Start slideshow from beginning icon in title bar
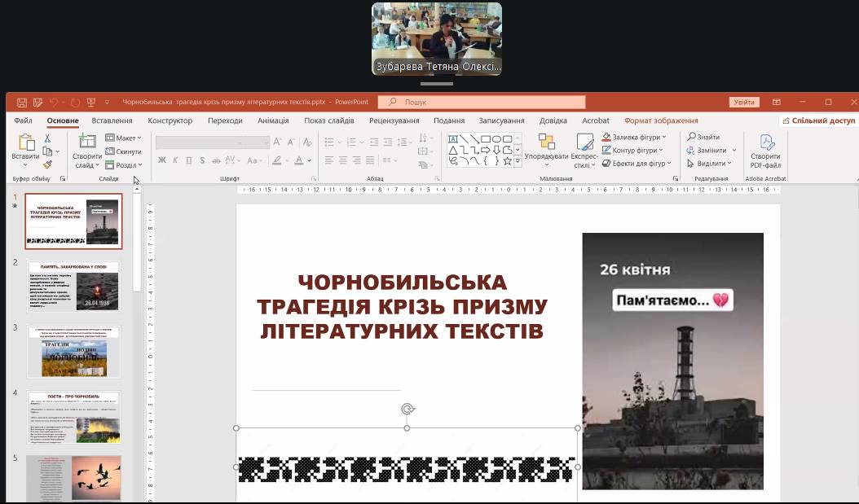 pyautogui.click(x=90, y=103)
